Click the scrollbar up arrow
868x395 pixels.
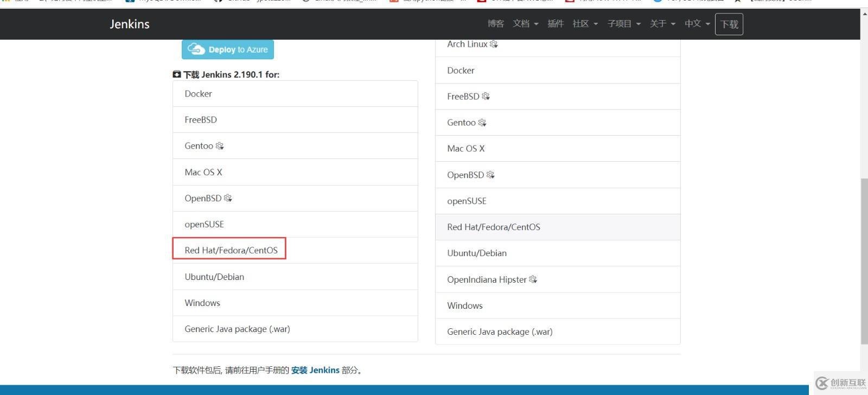coord(864,13)
